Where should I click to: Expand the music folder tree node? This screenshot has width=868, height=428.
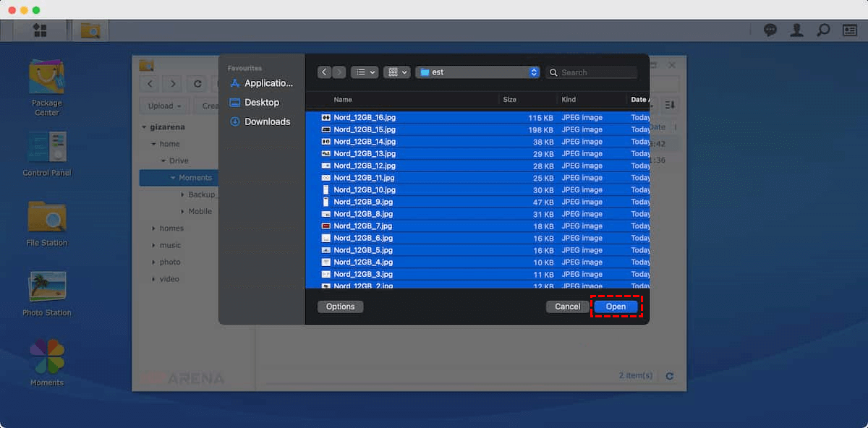pos(153,245)
